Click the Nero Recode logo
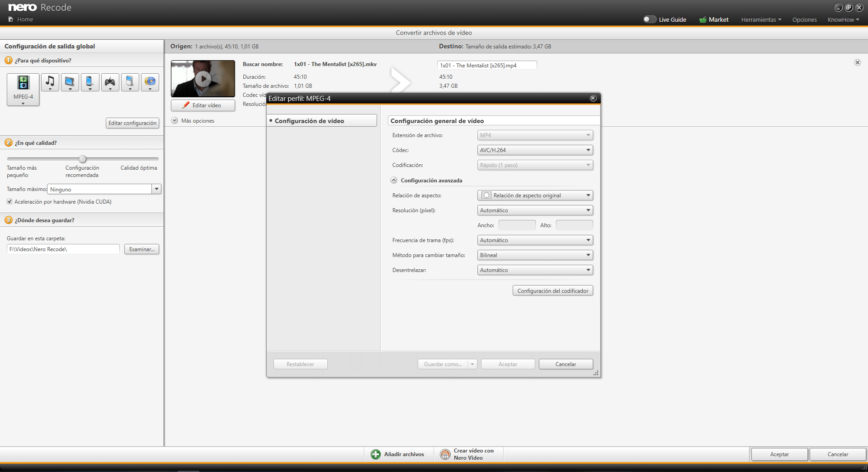The height and width of the screenshot is (472, 868). point(40,7)
